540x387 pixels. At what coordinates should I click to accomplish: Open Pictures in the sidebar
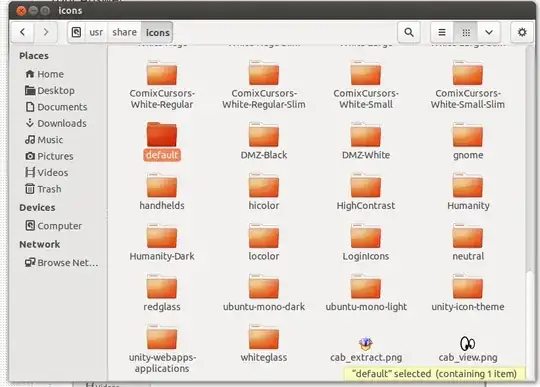(49, 156)
